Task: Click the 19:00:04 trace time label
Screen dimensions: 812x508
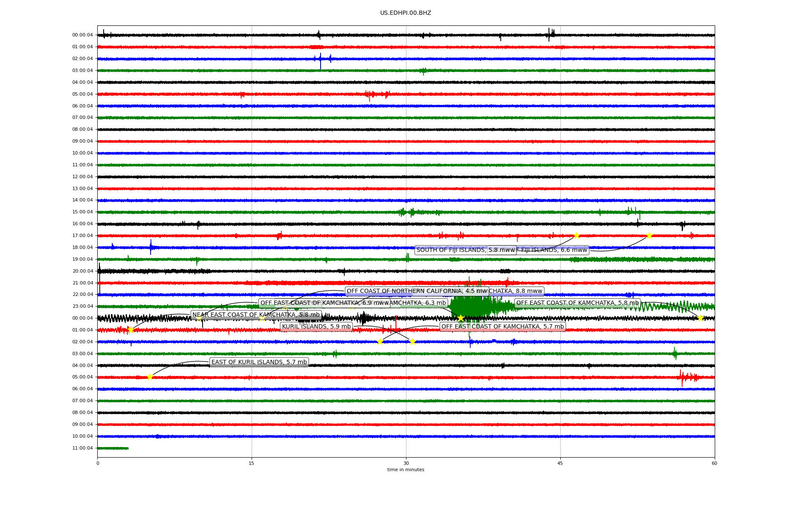Action: click(x=82, y=260)
